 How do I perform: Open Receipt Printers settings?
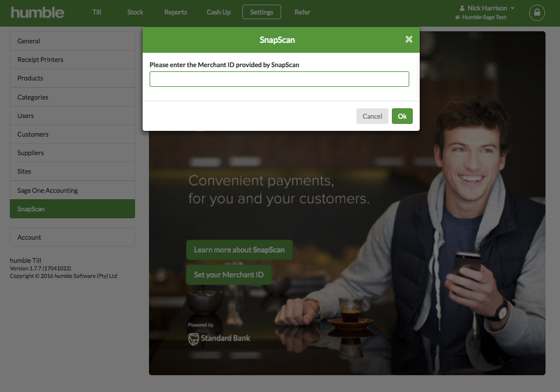72,60
